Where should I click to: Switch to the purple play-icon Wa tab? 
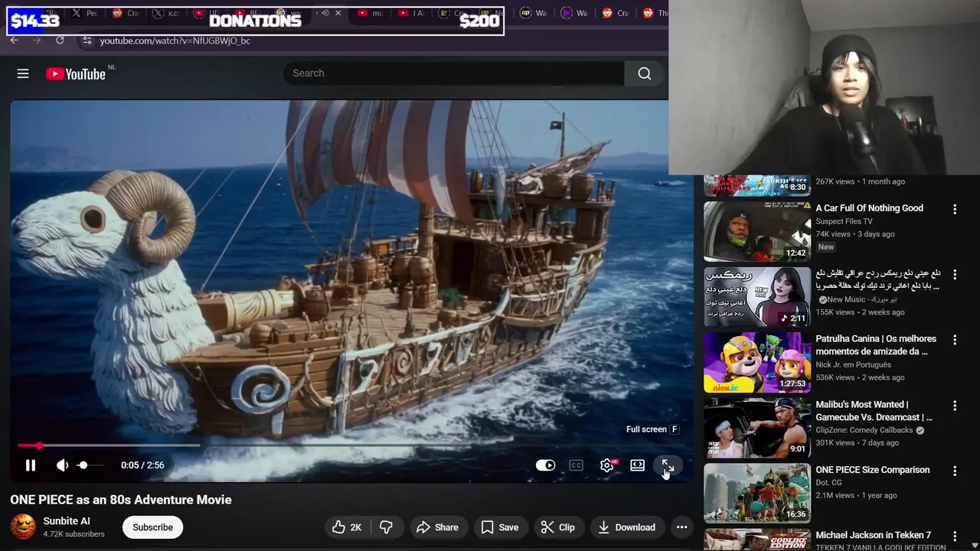tap(574, 13)
